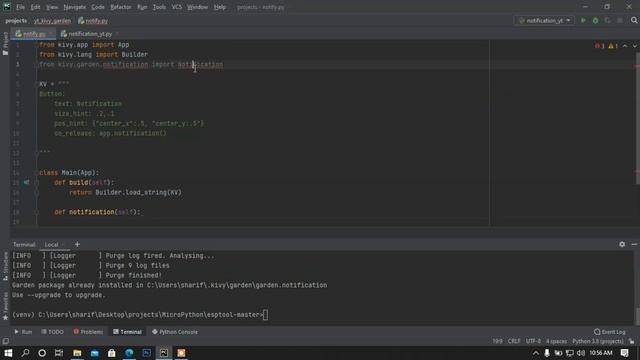
Task: Open the Help menu
Action: click(x=220, y=7)
